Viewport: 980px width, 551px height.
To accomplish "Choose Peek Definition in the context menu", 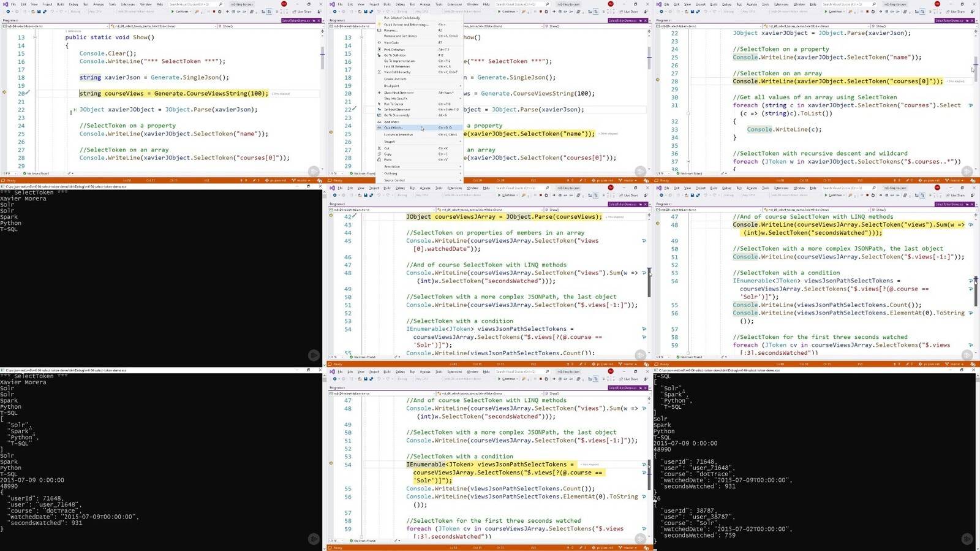I will tap(420, 50).
